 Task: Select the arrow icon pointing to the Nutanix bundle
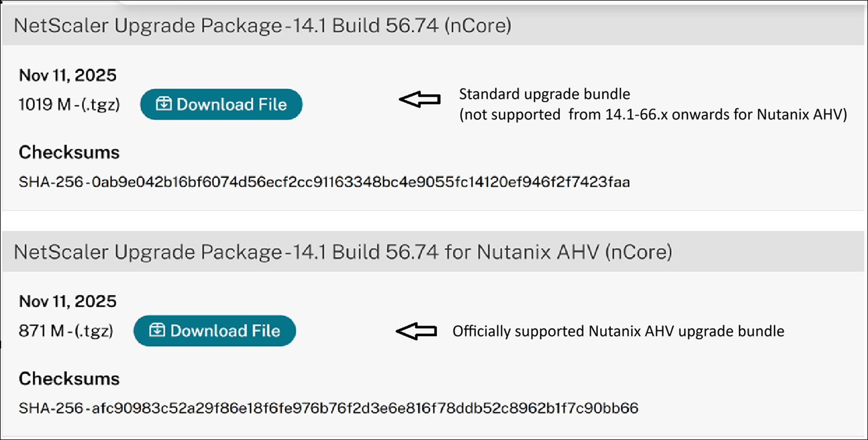(416, 331)
